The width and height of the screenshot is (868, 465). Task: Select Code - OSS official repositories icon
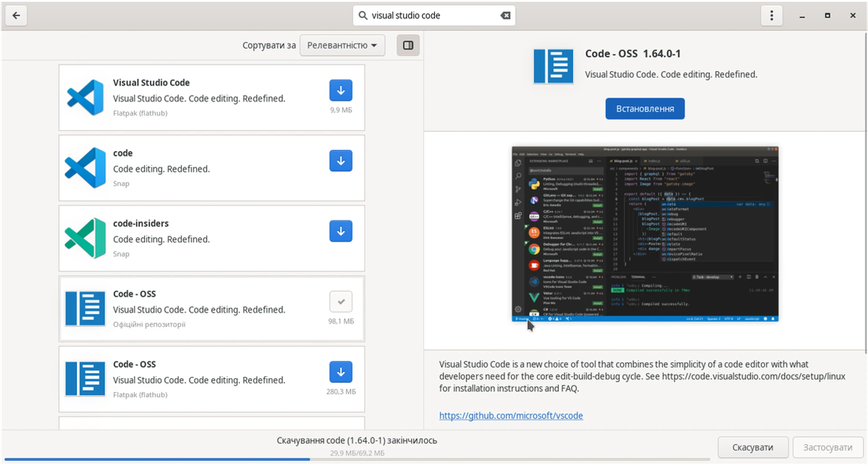point(85,309)
